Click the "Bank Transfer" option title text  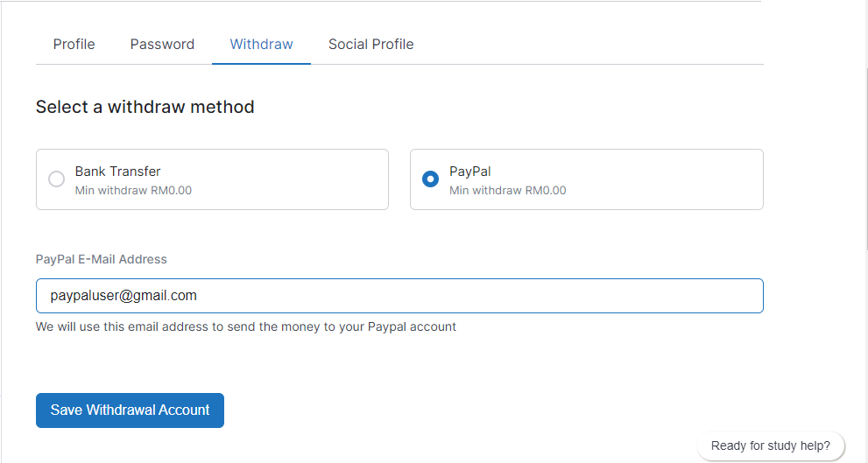tap(117, 172)
